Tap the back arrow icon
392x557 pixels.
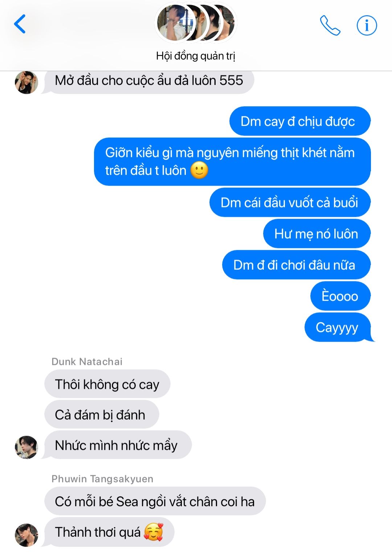pos(20,24)
